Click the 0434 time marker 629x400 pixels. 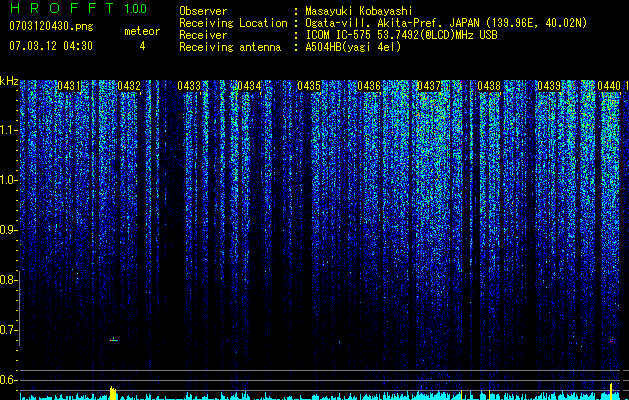pos(249,86)
